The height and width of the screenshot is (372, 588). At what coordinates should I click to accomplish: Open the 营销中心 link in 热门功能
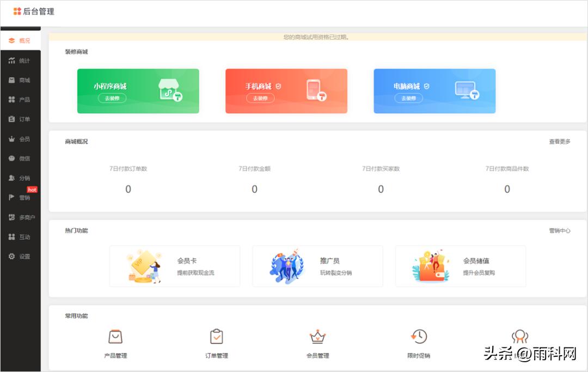pos(559,230)
